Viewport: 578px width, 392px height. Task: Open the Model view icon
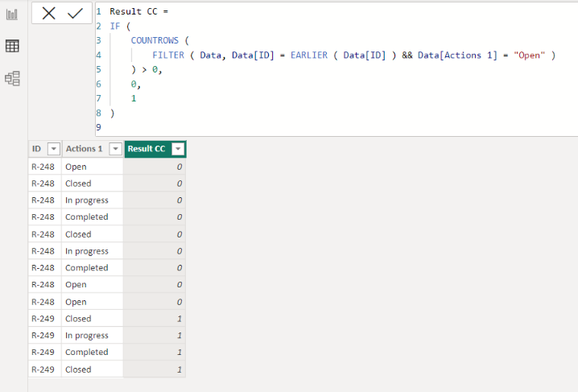click(x=12, y=78)
